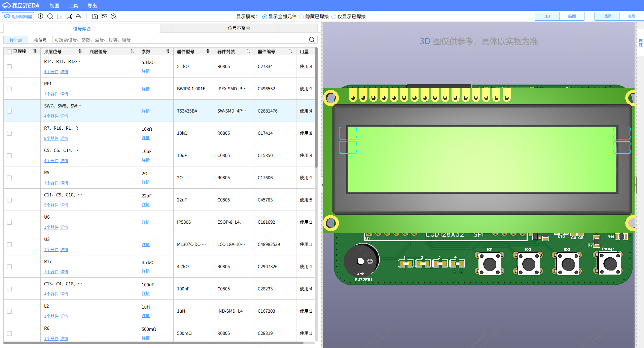Screen dimensions: 644x348
Task: Toggle sorting on the 器件编号 column
Action: (290, 51)
